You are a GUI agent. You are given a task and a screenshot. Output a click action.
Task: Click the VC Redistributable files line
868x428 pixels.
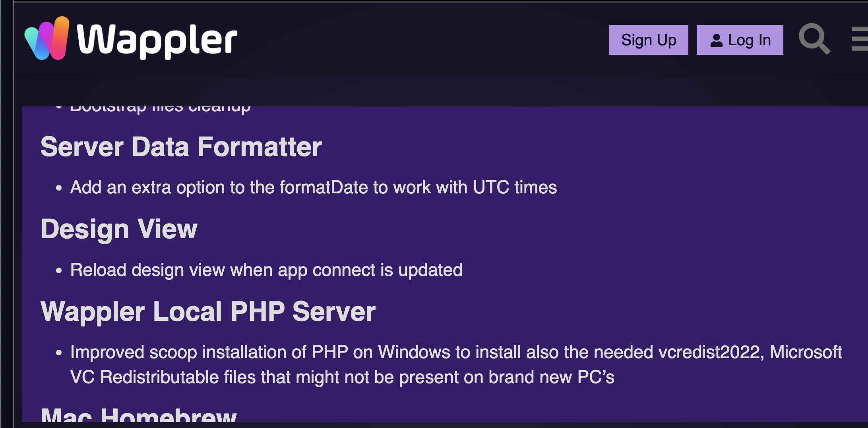(342, 377)
